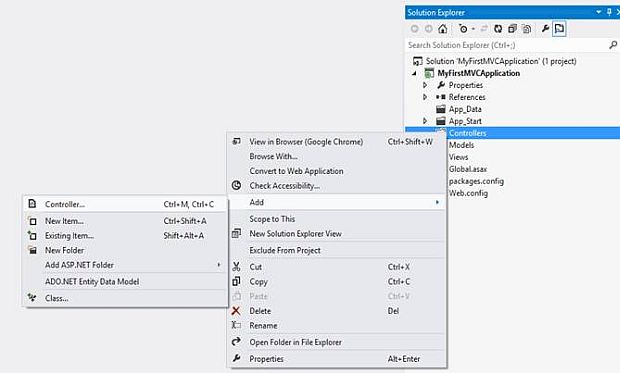Screen dimensions: 620x373
Task: Click the red Delete X icon
Action: coord(236,311)
